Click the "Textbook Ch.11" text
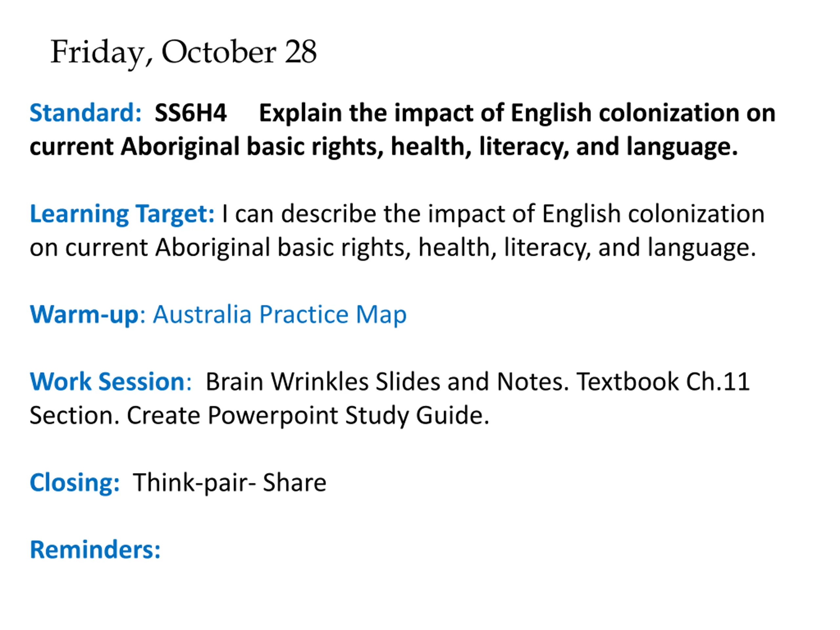Screen dimensions: 840x630 [663, 382]
